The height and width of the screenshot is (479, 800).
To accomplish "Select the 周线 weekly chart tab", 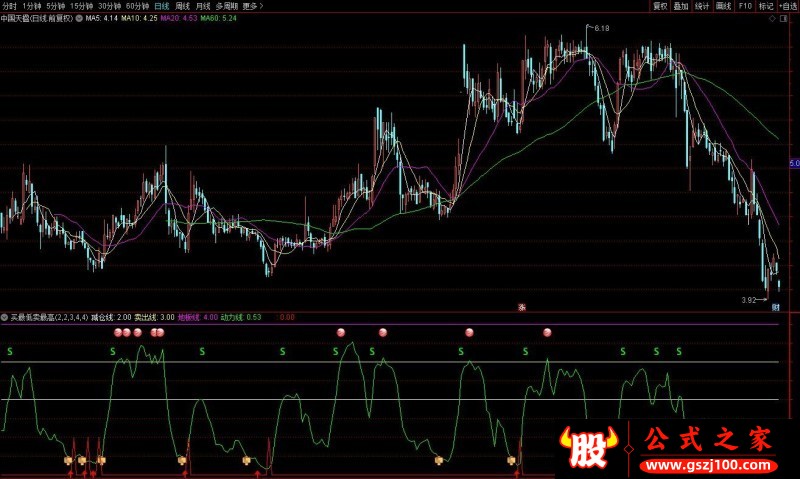I will point(182,6).
